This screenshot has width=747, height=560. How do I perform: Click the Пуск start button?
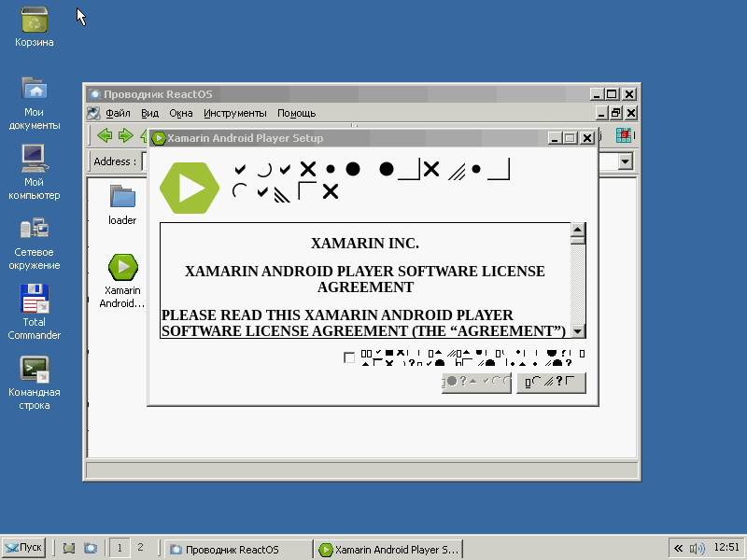click(x=24, y=548)
